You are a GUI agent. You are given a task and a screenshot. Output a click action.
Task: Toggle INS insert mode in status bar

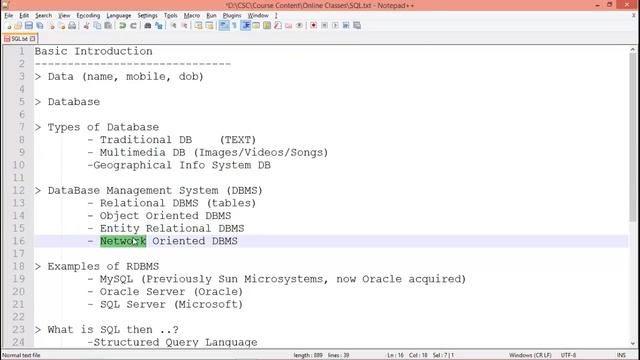pos(621,355)
